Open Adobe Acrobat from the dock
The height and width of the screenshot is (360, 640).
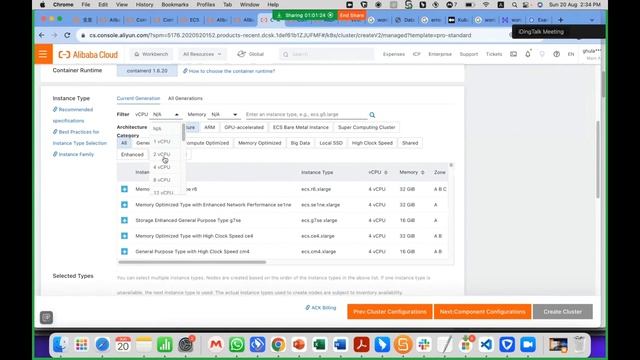click(x=361, y=344)
